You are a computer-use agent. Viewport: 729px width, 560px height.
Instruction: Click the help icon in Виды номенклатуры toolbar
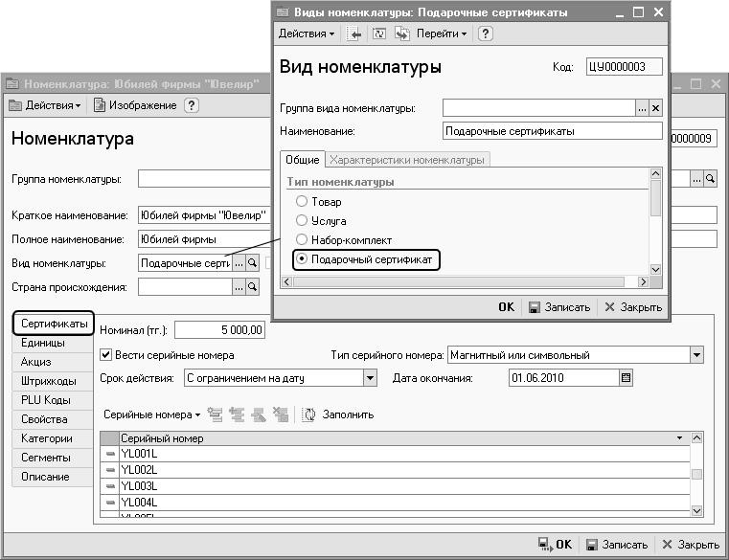click(x=485, y=34)
